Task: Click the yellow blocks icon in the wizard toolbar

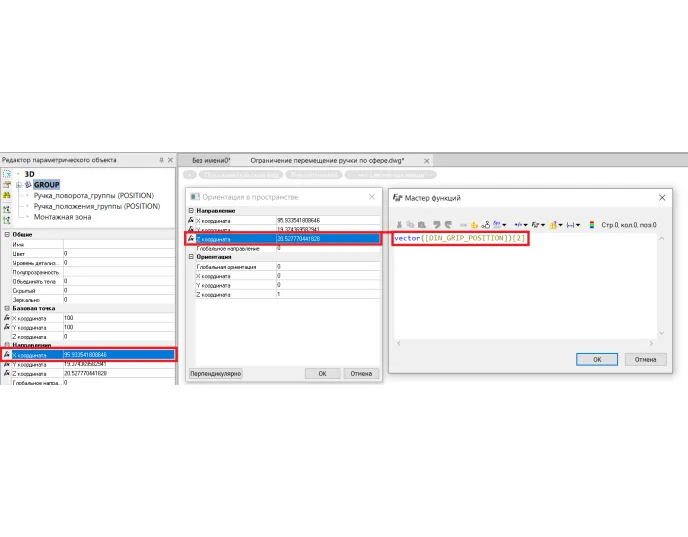Action: [x=474, y=225]
